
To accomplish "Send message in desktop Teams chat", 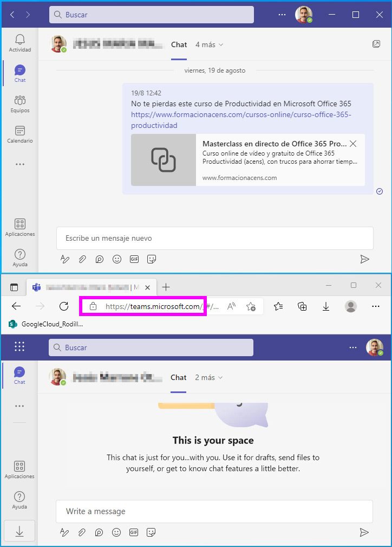I will pos(364,259).
